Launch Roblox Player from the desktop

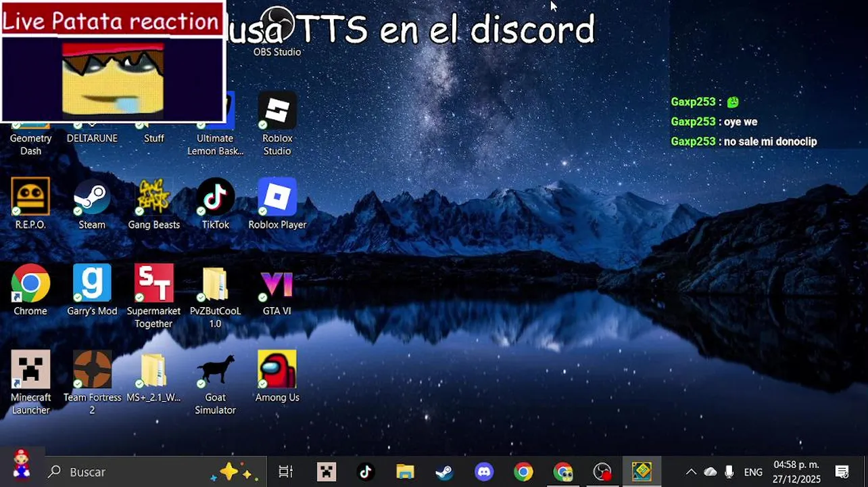pos(277,204)
